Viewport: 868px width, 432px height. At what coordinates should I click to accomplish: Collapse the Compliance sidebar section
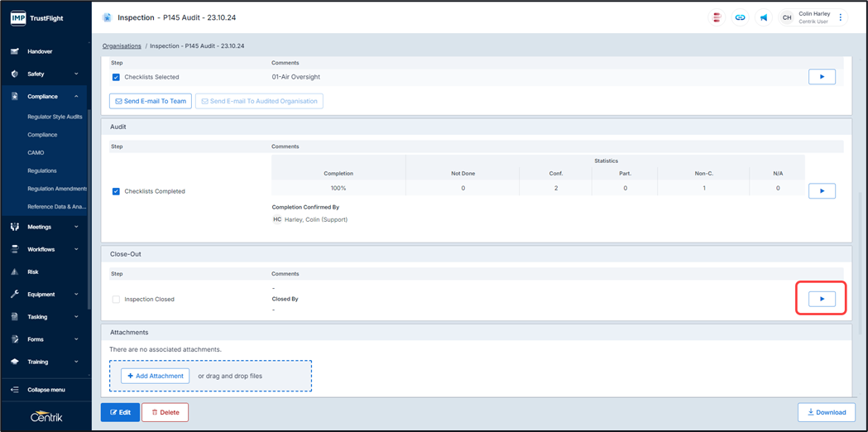coord(76,97)
